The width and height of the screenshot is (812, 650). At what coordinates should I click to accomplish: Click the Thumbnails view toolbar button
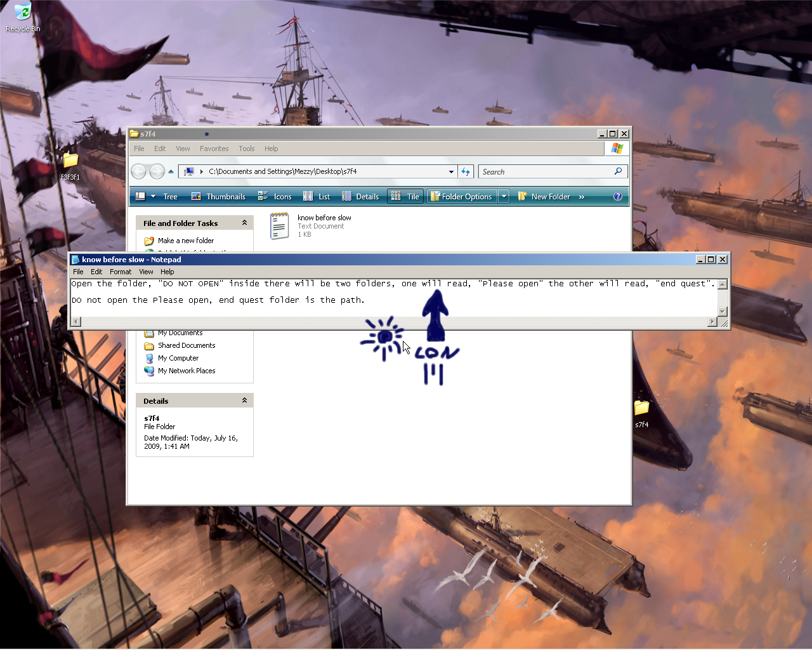(218, 197)
